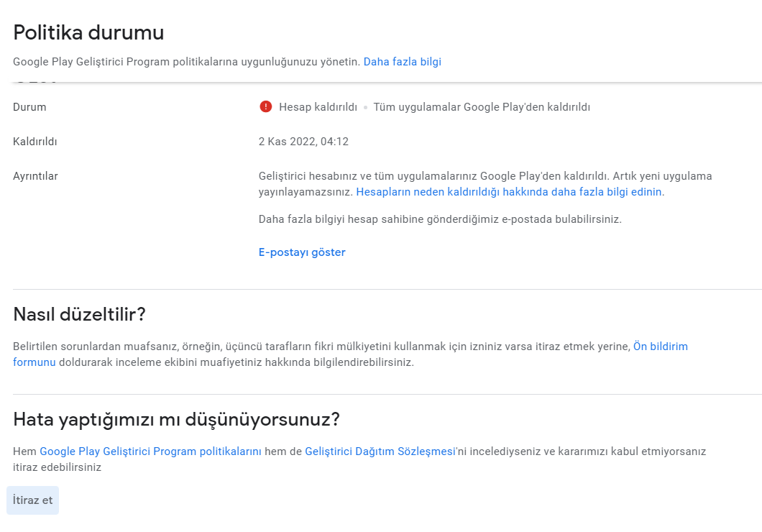Screen dimensions: 762x532
Task: Click the 'Hesap kaldırıldı' status text
Action: [x=318, y=107]
